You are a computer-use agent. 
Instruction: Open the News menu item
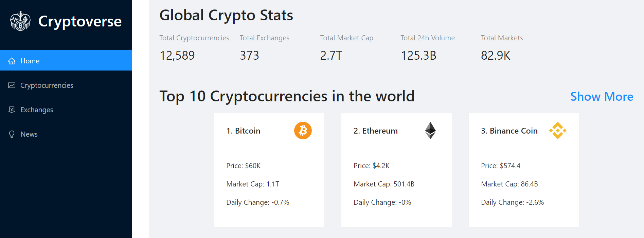click(29, 134)
